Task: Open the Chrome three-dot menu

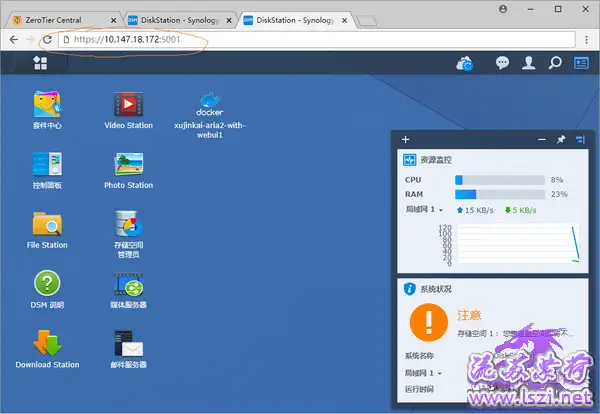Action: click(586, 39)
